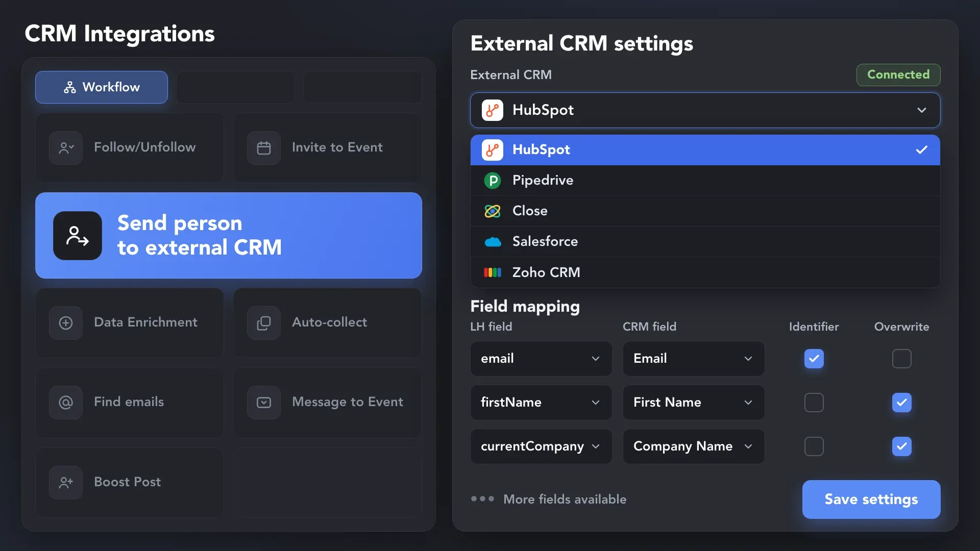Switch to the Workflow tab

pyautogui.click(x=102, y=87)
